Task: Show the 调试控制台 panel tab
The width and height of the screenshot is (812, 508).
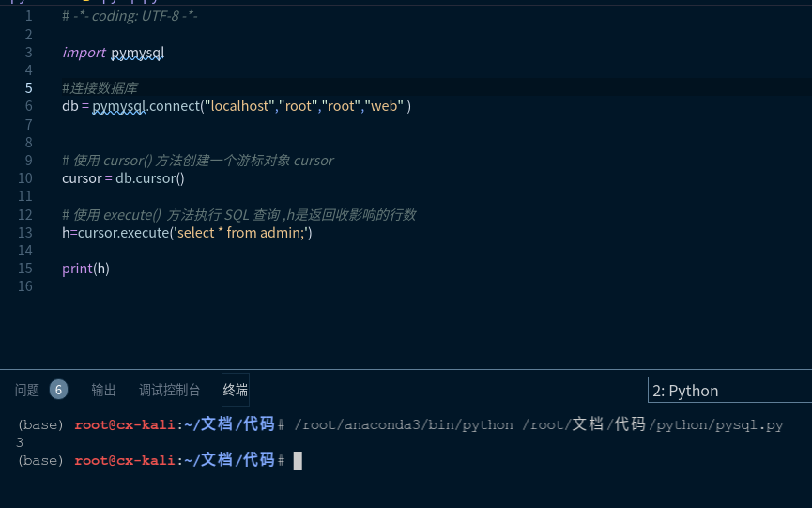Action: (x=169, y=390)
